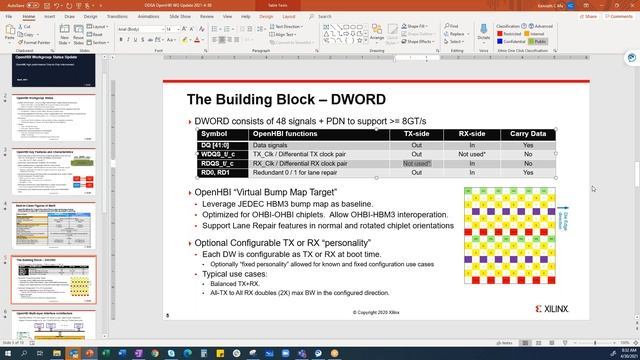Switch to the Review tab

tap(207, 16)
